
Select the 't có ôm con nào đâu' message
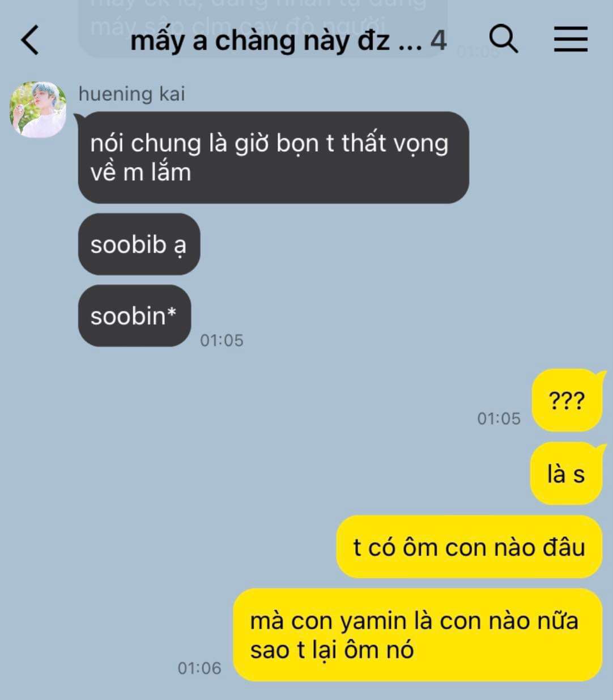coord(469,547)
